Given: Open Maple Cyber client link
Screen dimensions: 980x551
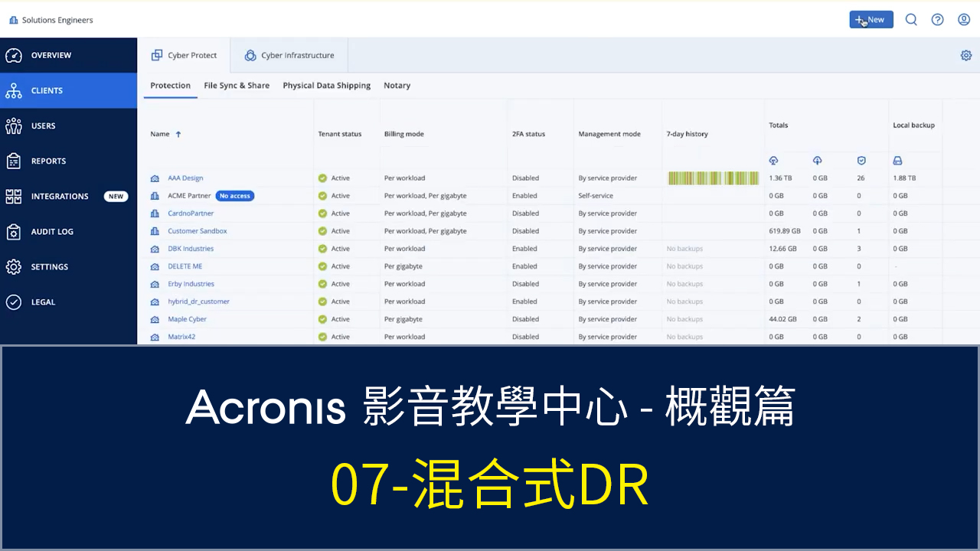Looking at the screenshot, I should pos(188,319).
